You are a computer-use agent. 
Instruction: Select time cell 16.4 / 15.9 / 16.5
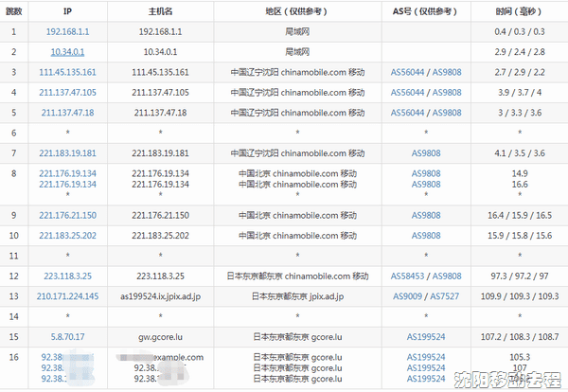[519, 216]
